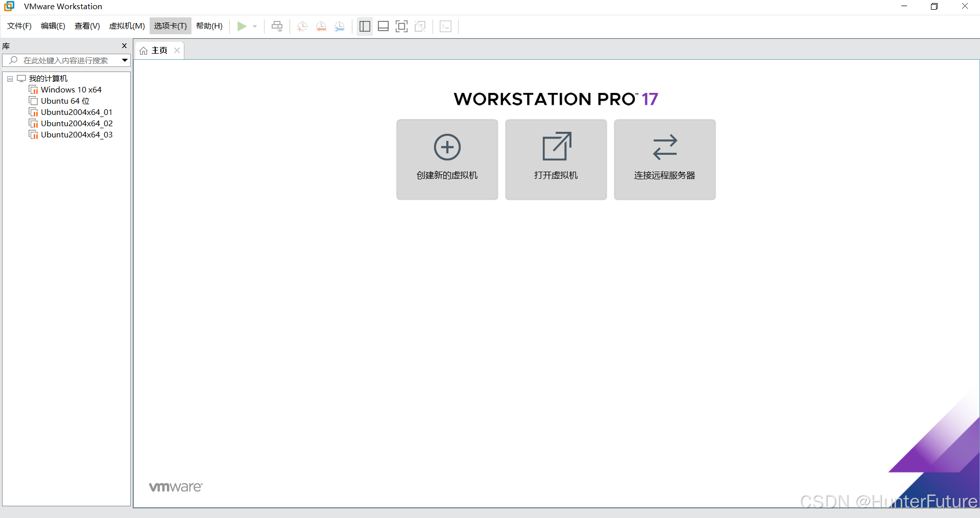This screenshot has height=518, width=980.
Task: Collapse the 我的计算机 tree node
Action: tap(10, 79)
